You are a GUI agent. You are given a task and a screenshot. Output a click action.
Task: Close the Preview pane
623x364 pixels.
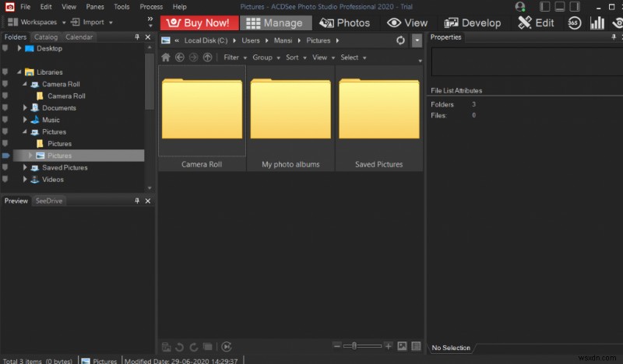pyautogui.click(x=148, y=201)
